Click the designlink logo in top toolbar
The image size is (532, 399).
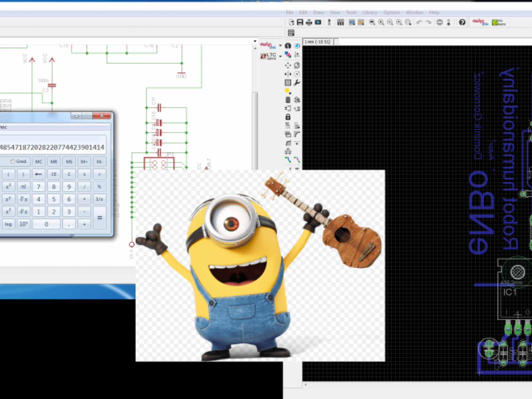[480, 22]
